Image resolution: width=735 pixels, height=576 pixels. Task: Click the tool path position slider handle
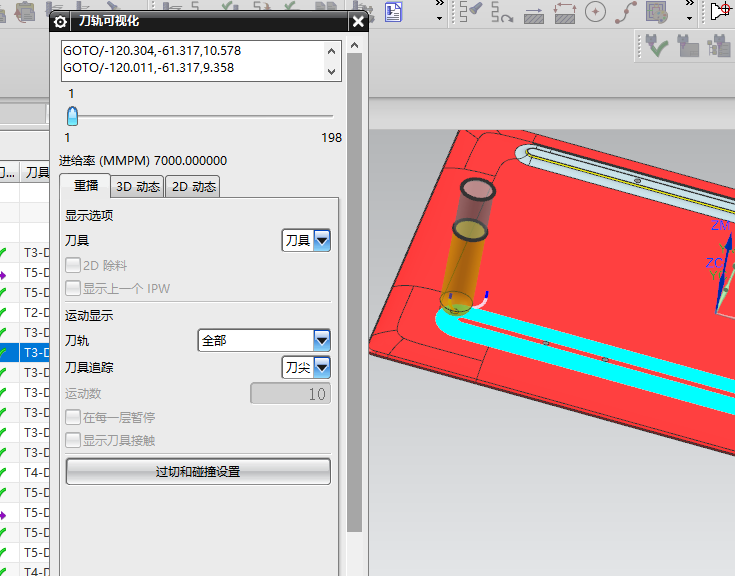pos(72,116)
